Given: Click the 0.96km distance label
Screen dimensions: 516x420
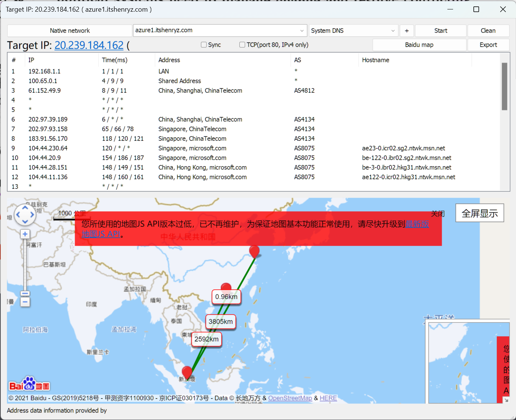Looking at the screenshot, I should (226, 297).
